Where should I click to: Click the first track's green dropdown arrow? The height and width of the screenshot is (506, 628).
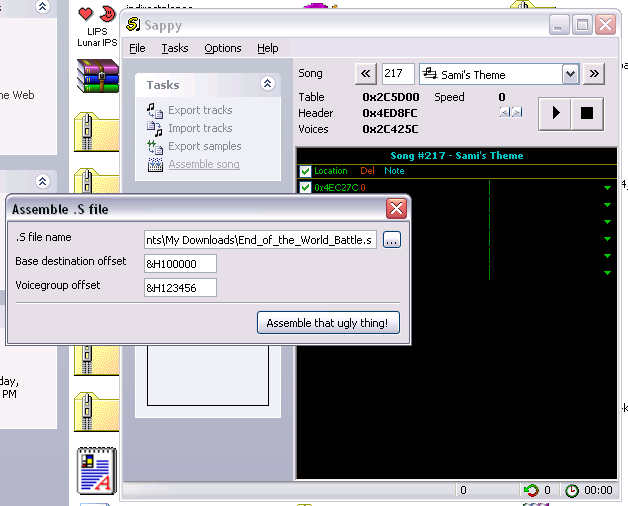[607, 187]
